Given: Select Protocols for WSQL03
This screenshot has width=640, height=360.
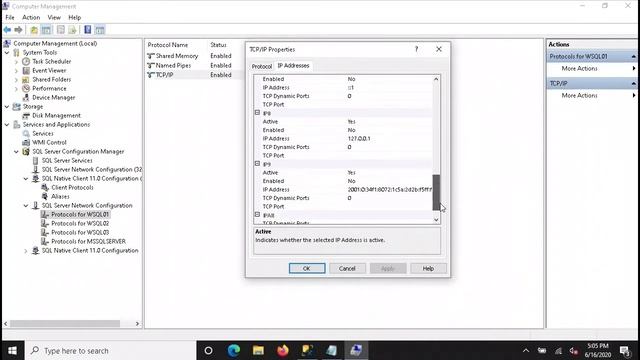Looking at the screenshot, I should [80, 232].
